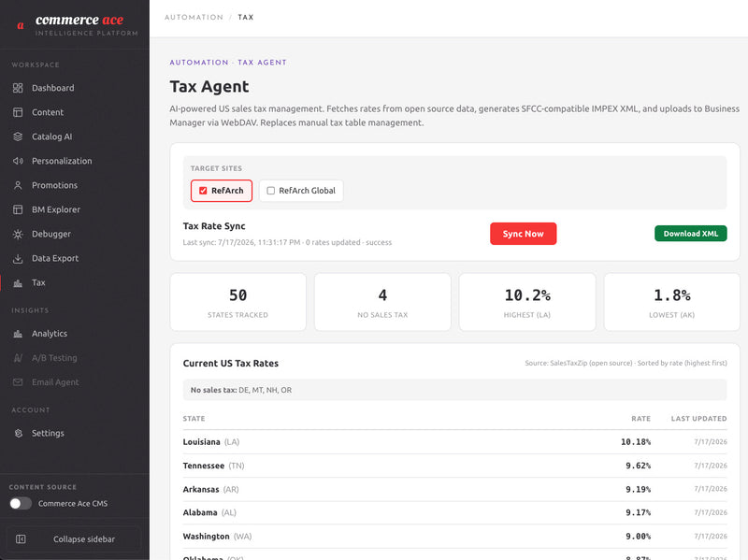Open the Debugger page
The height and width of the screenshot is (560, 748).
[x=75, y=234]
